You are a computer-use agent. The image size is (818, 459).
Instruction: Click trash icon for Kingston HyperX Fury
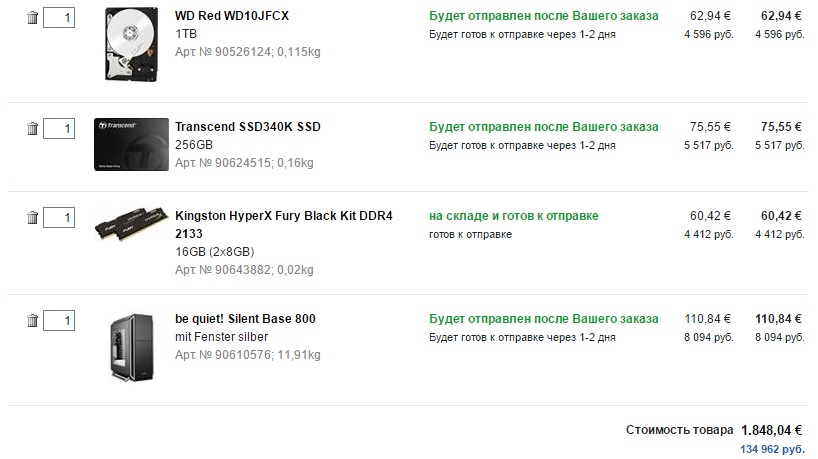pos(32,217)
